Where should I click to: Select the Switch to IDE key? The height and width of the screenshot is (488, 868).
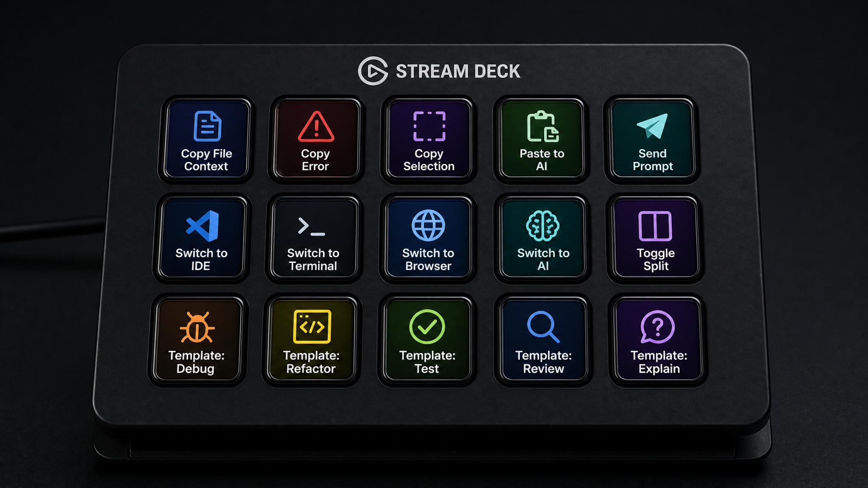point(202,238)
